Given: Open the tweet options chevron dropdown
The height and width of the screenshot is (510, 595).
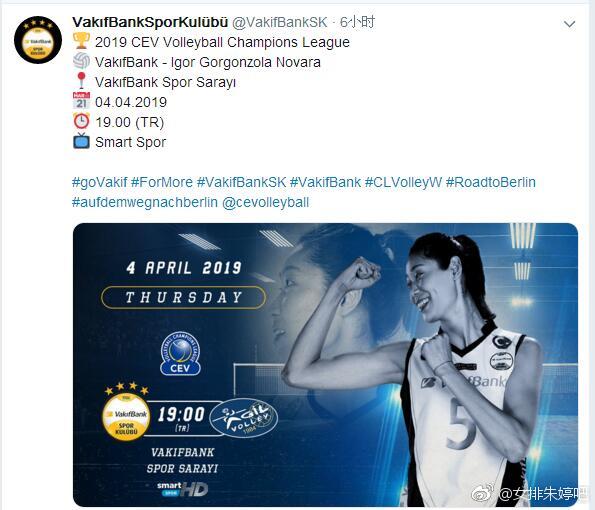Looking at the screenshot, I should 570,24.
